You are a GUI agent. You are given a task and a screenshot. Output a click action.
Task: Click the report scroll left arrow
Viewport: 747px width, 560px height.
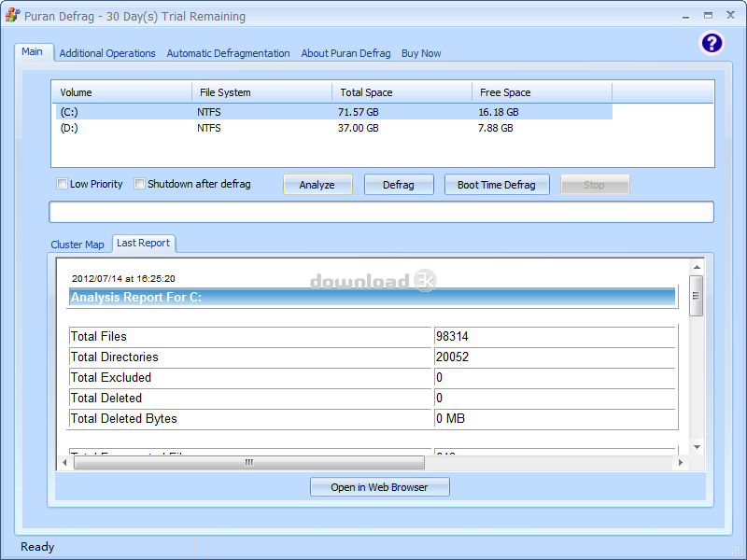click(64, 462)
